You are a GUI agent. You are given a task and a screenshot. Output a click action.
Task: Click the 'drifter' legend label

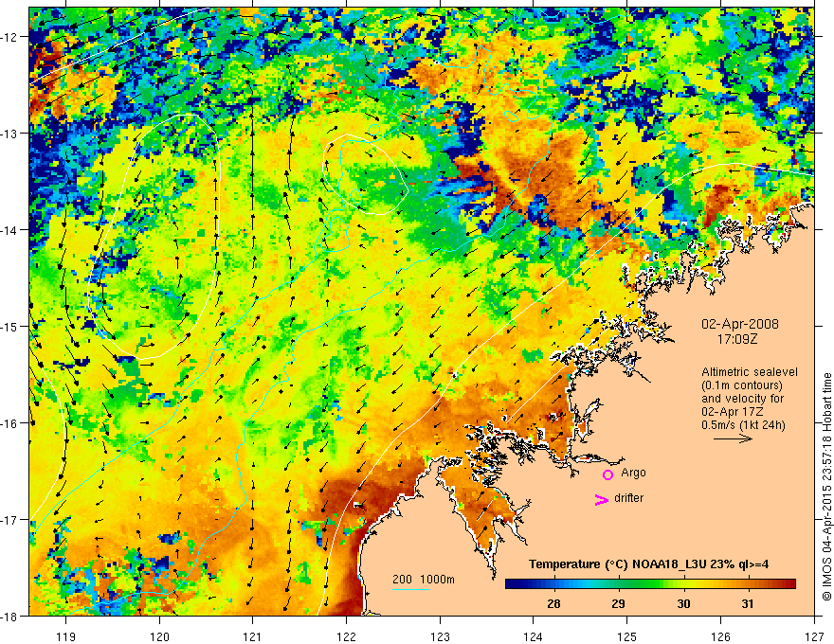point(628,498)
